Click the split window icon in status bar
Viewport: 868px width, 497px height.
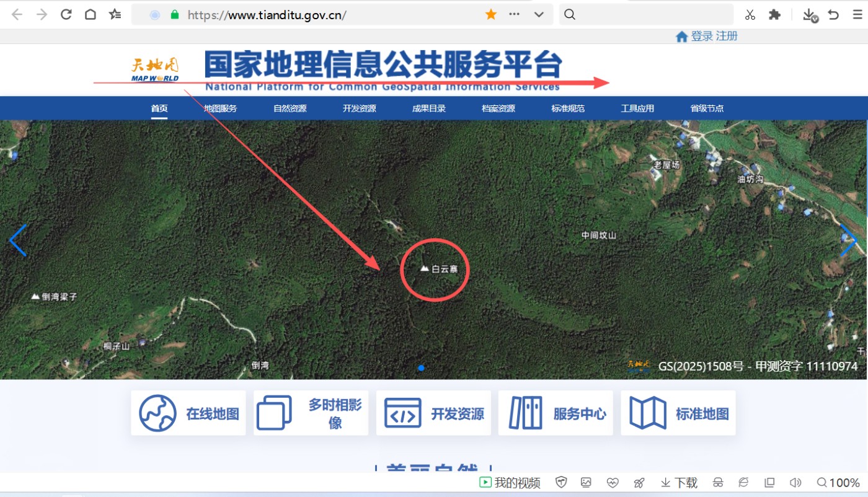pyautogui.click(x=769, y=483)
